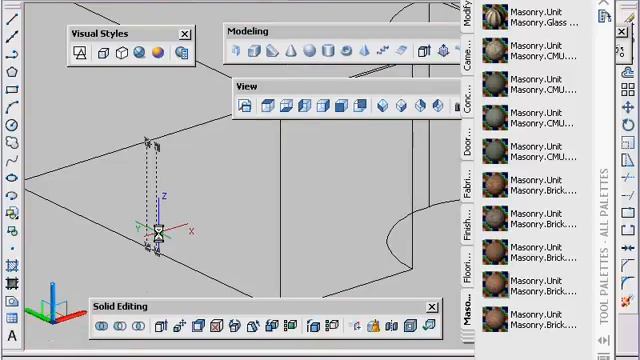Select Rotate tool in Modify toolbar

(x=628, y=124)
